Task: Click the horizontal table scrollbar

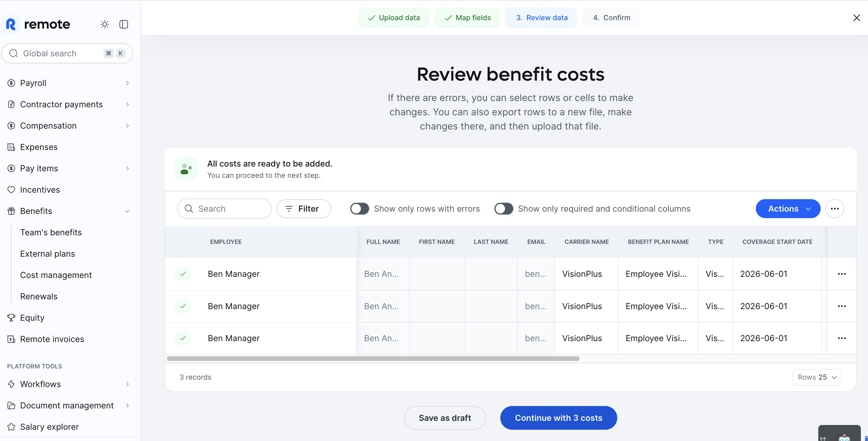Action: tap(373, 358)
